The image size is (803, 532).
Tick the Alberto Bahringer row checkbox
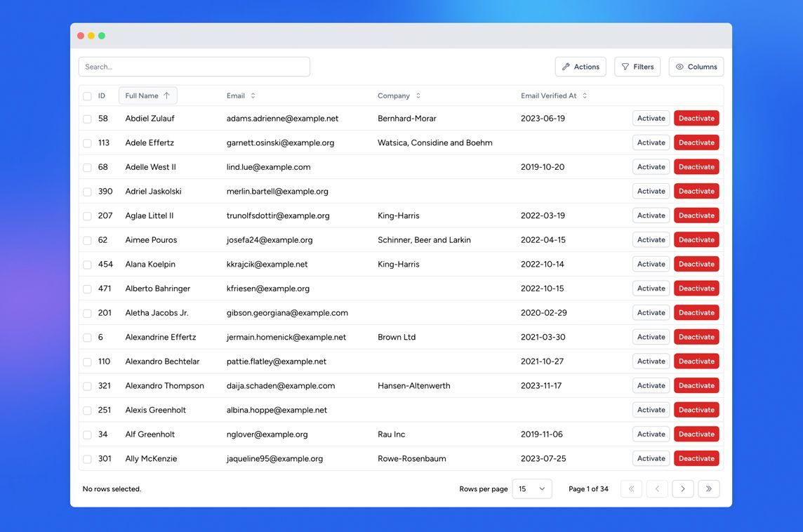pyautogui.click(x=87, y=288)
